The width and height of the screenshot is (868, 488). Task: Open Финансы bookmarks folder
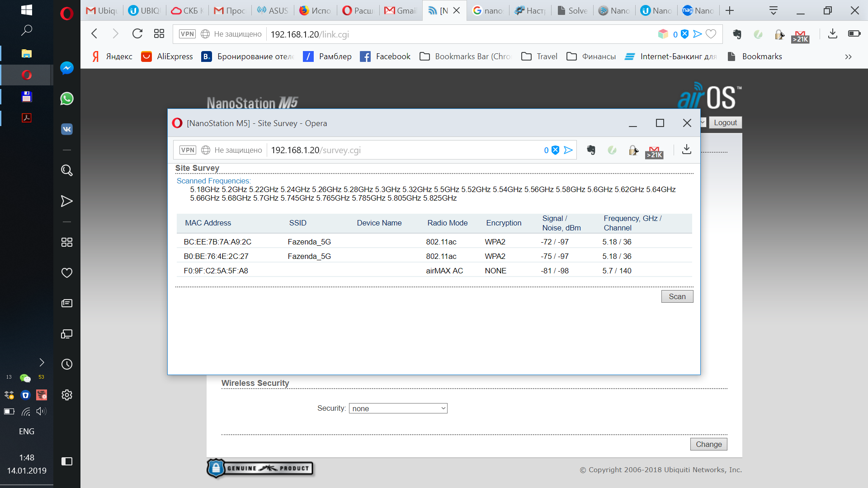591,56
